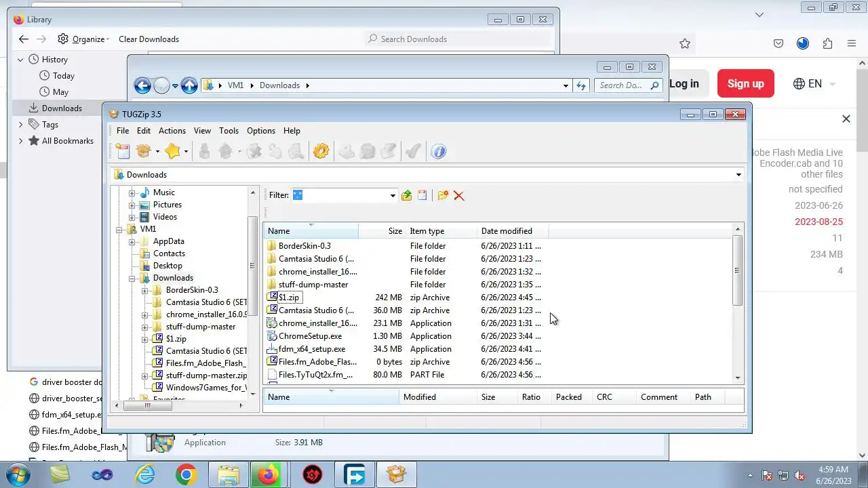Create a new folder in file list toolbar
Image resolution: width=868 pixels, height=488 pixels.
pos(443,195)
